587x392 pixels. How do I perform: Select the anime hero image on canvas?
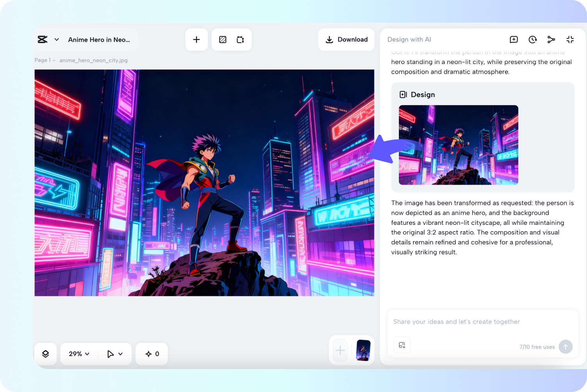204,183
